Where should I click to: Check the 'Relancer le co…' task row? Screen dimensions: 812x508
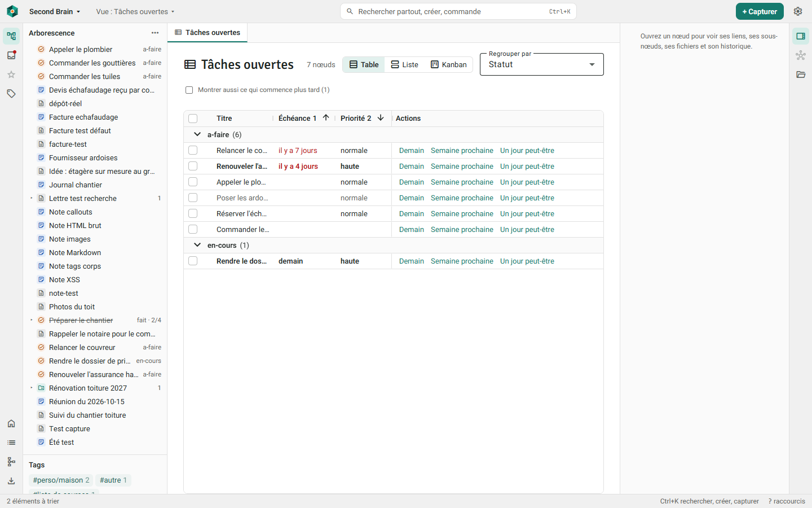[193, 150]
